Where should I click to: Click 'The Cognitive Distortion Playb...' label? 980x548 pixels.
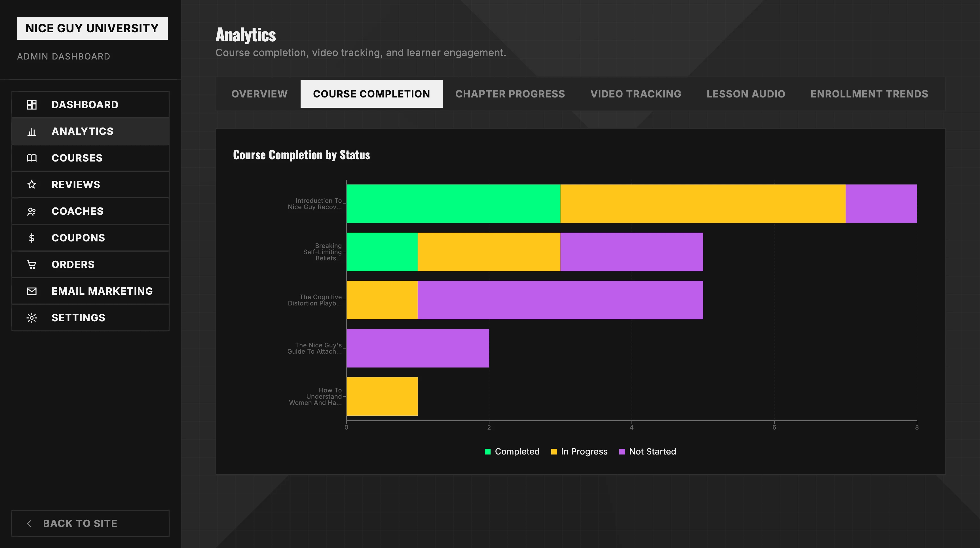pos(315,300)
